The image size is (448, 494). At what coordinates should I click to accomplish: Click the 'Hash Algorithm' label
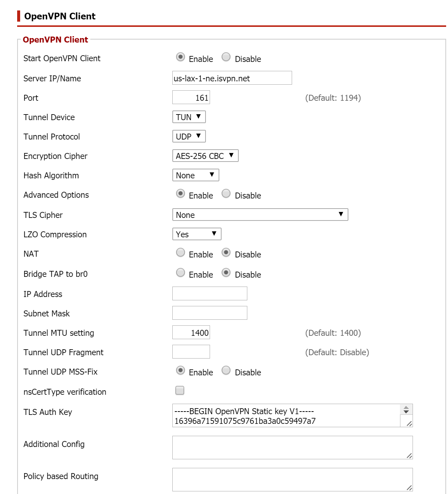tap(51, 175)
